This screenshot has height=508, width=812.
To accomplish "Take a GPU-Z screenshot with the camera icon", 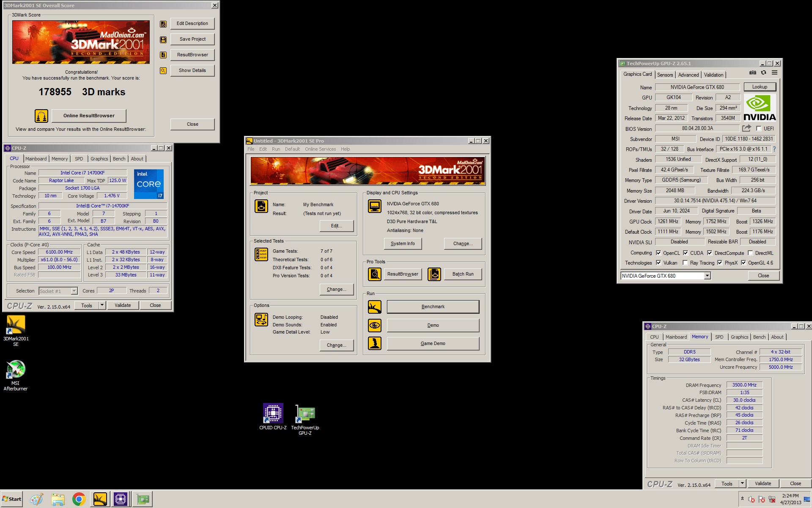I will [x=753, y=73].
